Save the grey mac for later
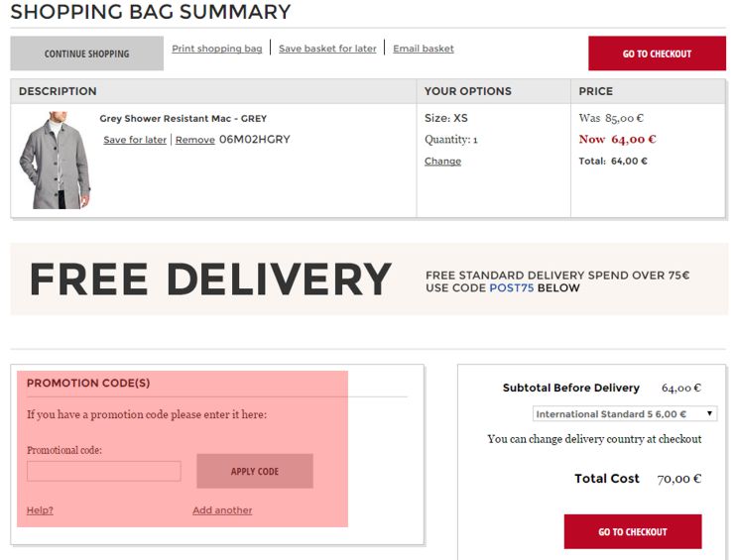 [x=135, y=140]
